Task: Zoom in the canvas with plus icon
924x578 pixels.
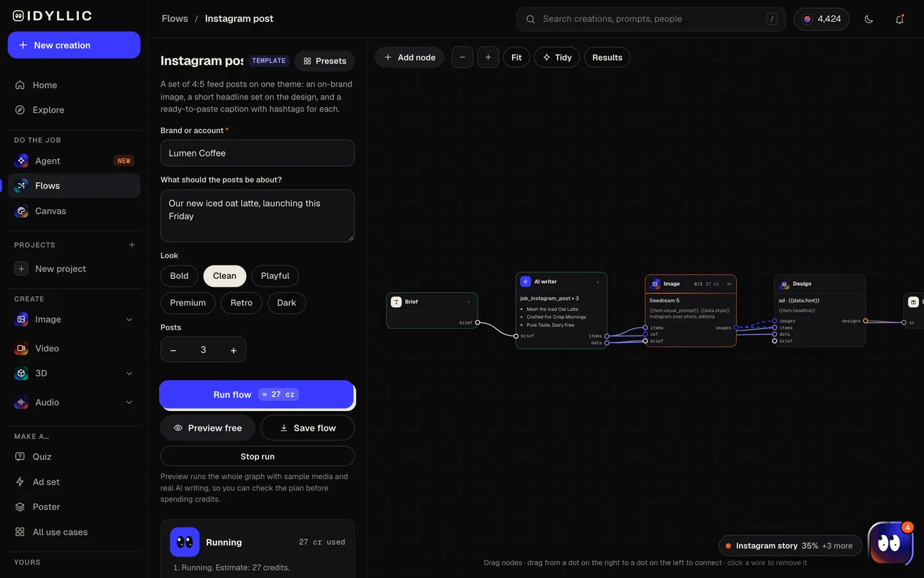Action: coord(488,57)
